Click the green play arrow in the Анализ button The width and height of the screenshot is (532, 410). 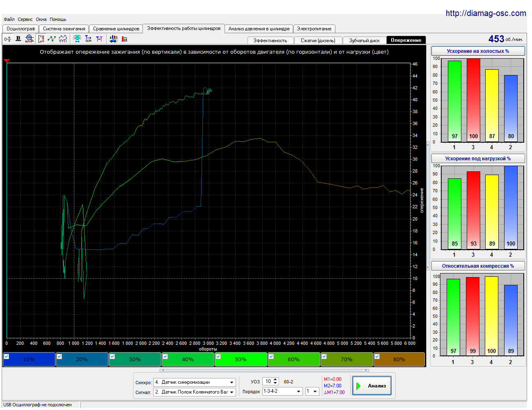pyautogui.click(x=359, y=386)
